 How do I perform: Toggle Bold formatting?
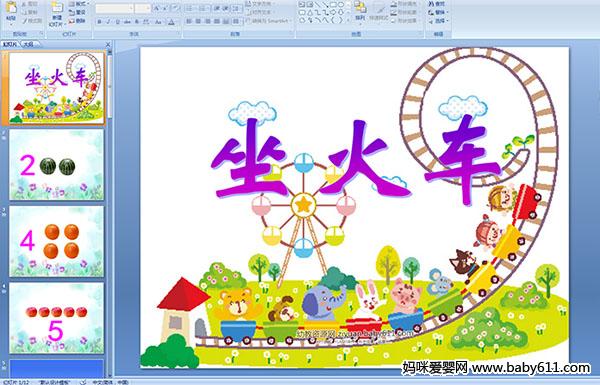[99, 22]
